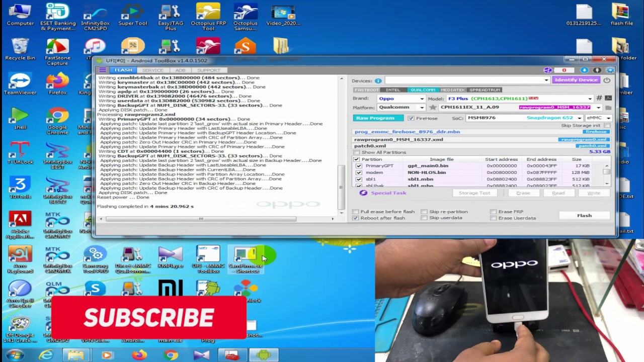Open Samsung Tool PRO desktop shortcut
The height and width of the screenshot is (362, 644).
click(95, 259)
